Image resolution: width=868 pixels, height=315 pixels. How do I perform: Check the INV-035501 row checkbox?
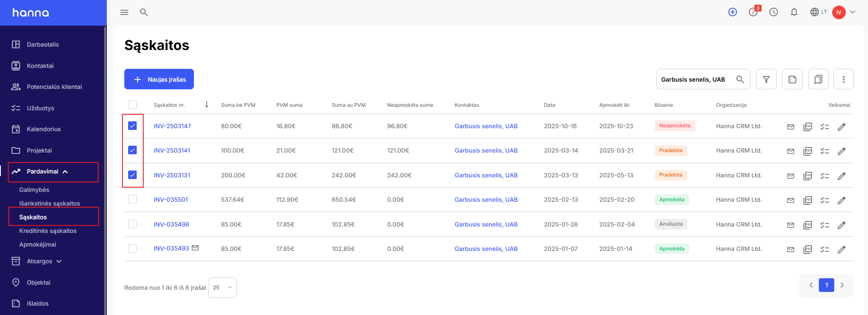tap(132, 199)
